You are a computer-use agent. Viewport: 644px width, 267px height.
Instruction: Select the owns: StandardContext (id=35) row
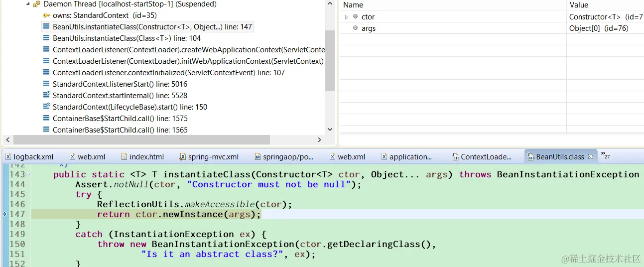pyautogui.click(x=105, y=15)
